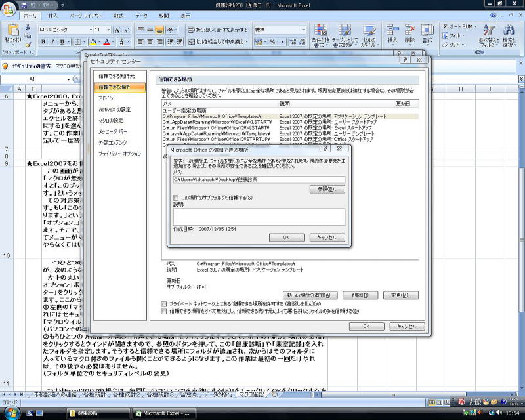Viewport: 525px width, 420px height.
Task: Click the Cut scissors icon
Action: click(x=28, y=27)
